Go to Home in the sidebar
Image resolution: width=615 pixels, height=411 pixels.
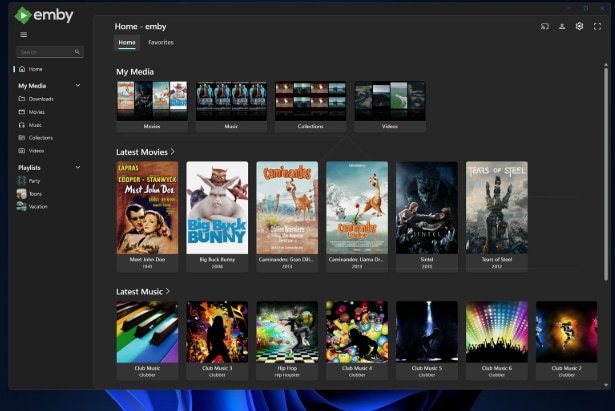[35, 69]
